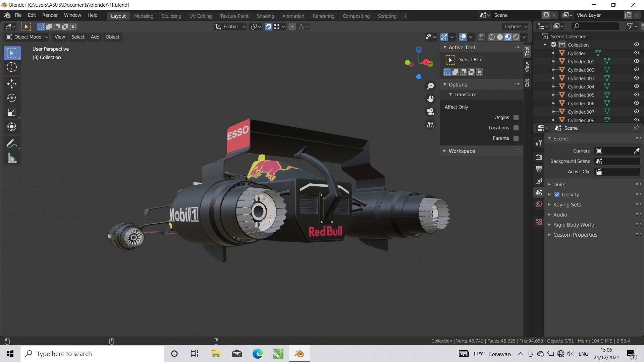The width and height of the screenshot is (644, 362).
Task: Open the Tool properties tab icon
Action: [539, 143]
